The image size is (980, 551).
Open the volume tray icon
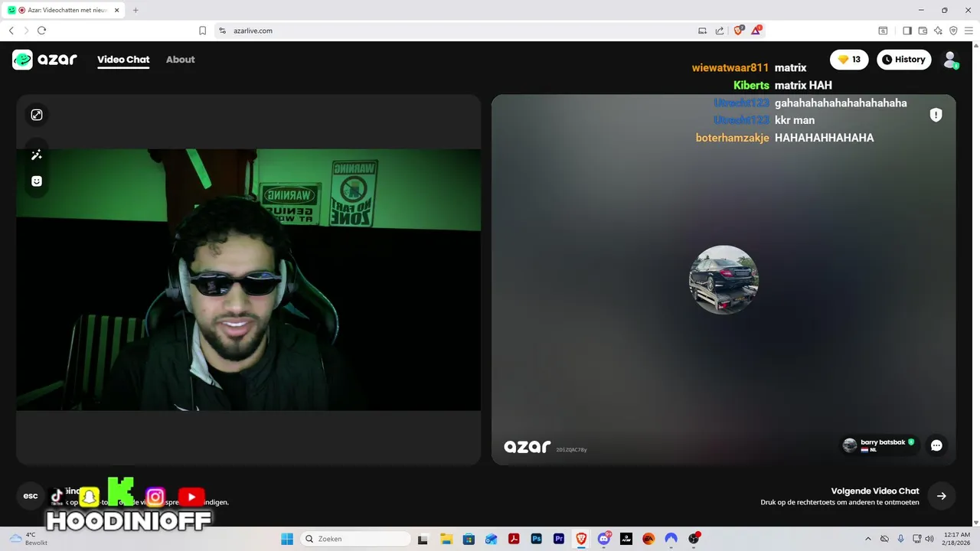pyautogui.click(x=931, y=539)
